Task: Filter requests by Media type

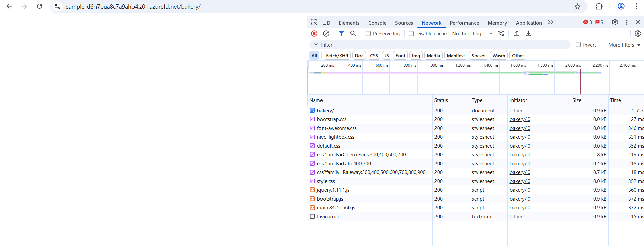Action: pyautogui.click(x=433, y=56)
